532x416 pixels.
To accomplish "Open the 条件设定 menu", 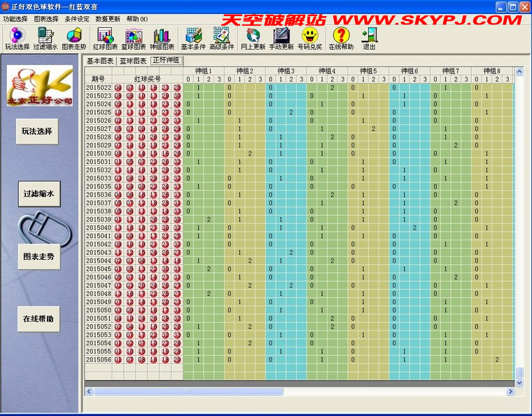I will point(77,19).
